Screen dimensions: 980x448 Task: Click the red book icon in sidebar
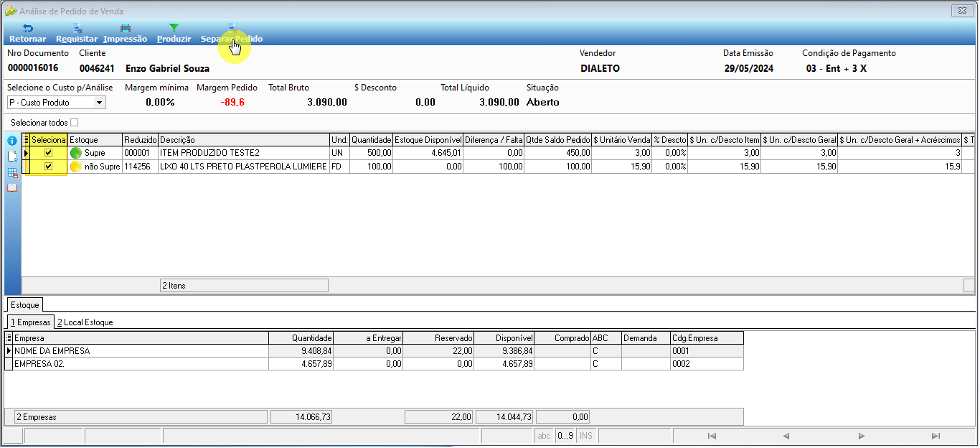tap(12, 188)
